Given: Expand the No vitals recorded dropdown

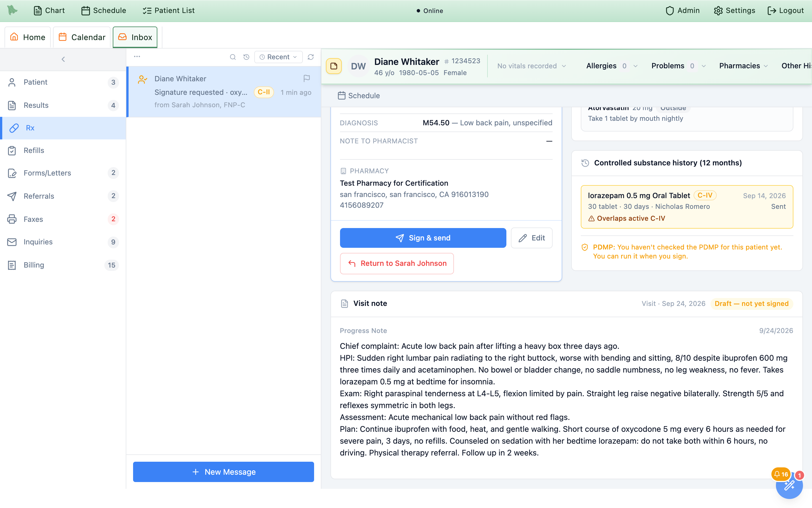Looking at the screenshot, I should coord(531,66).
